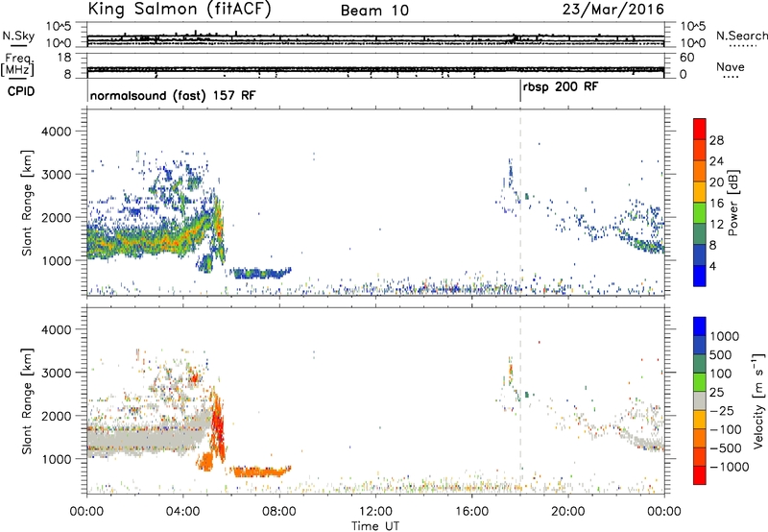Click the '04:00' time axis label
Viewport: 768px width, 532px height.
[183, 512]
